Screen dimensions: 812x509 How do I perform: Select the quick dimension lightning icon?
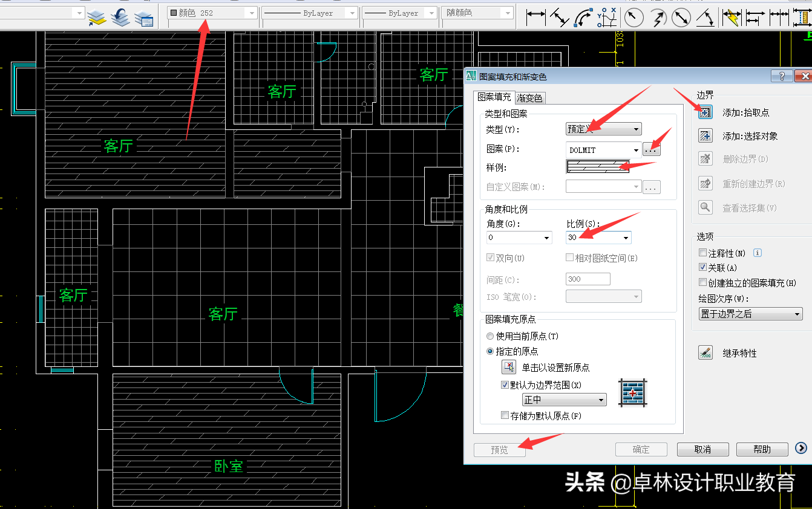[732, 18]
